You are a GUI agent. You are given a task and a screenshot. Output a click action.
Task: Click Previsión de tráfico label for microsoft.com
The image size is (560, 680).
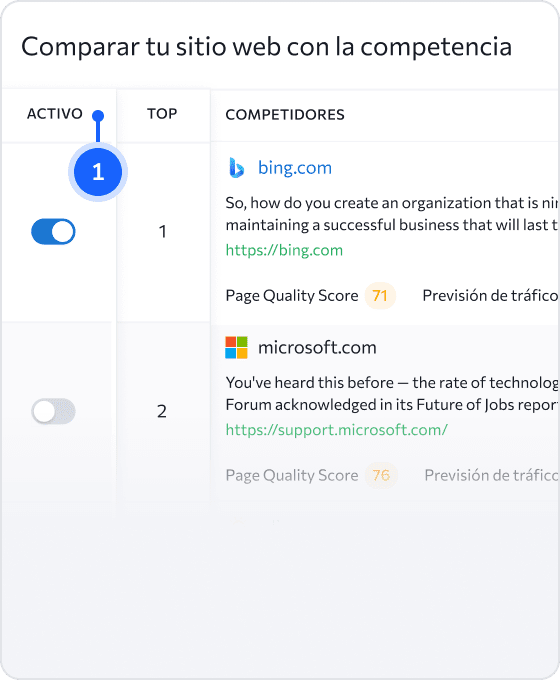pos(492,475)
